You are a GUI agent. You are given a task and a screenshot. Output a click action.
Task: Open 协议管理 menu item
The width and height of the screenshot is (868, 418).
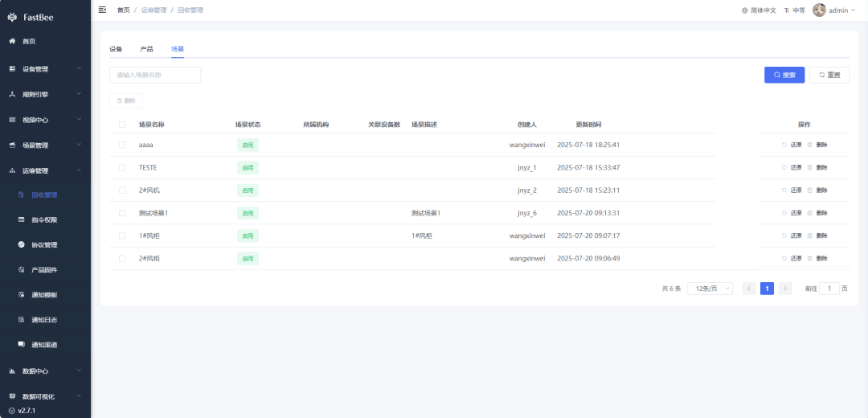coord(45,244)
